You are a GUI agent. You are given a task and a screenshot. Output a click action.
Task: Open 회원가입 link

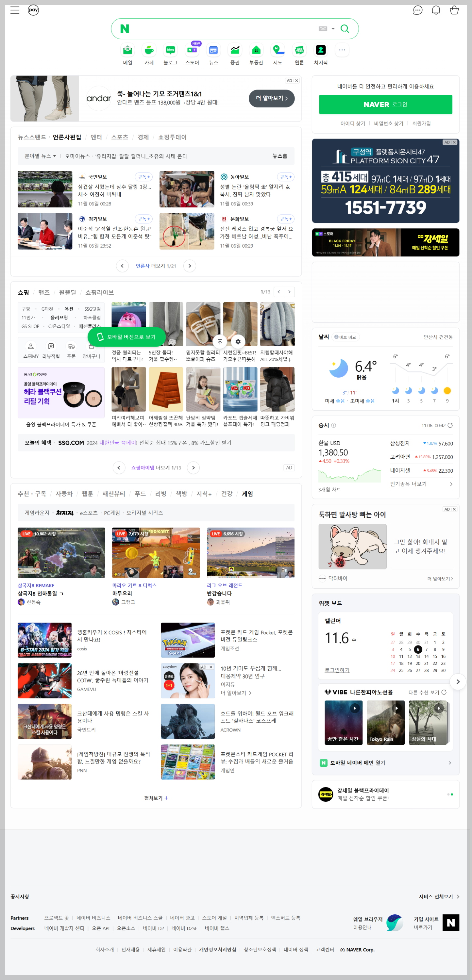[421, 123]
